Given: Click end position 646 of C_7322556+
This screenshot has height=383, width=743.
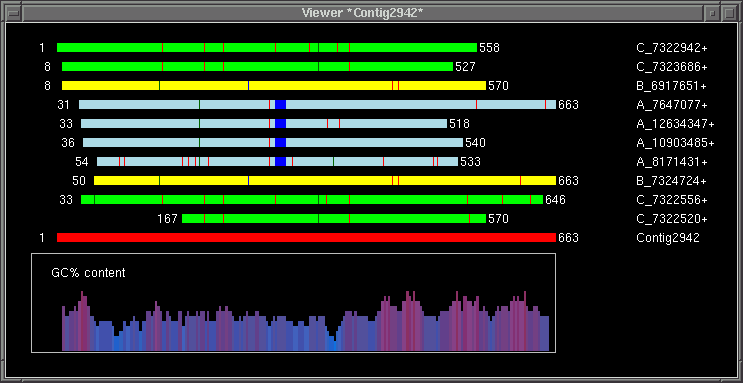Looking at the screenshot, I should (555, 200).
